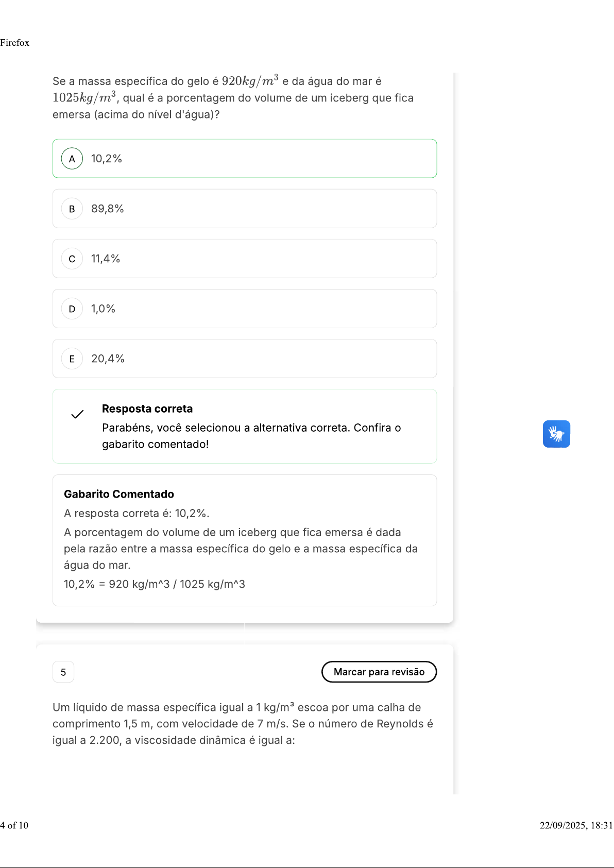Image resolution: width=614 pixels, height=868 pixels.
Task: Click the 920 kg/m^3 / 1025 kg/m^3 formula line
Action: tap(155, 584)
